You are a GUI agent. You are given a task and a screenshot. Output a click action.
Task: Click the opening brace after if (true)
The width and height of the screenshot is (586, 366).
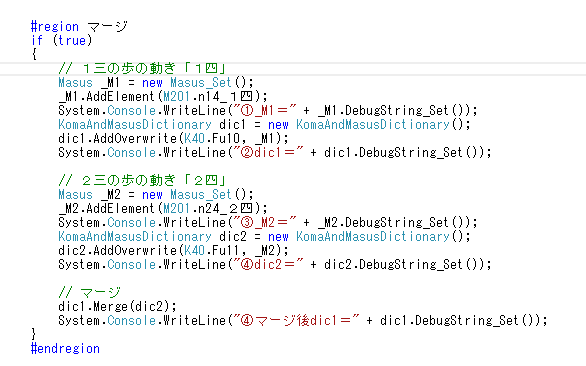[34, 54]
